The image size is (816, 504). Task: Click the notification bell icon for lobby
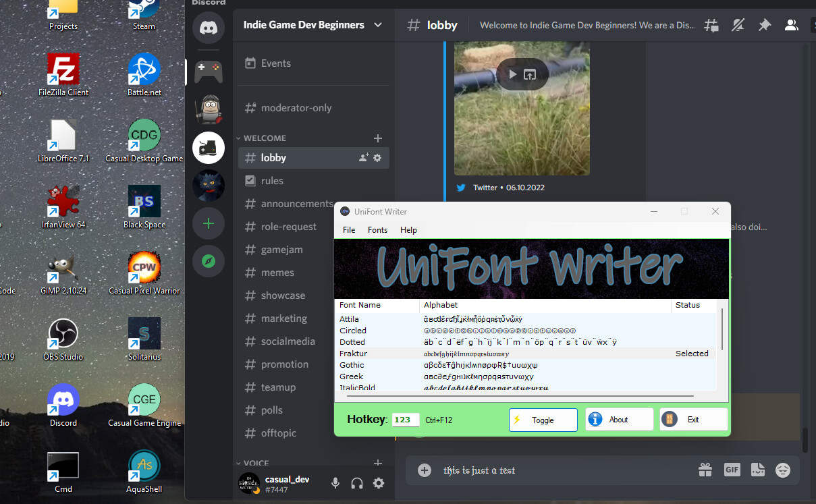(x=738, y=25)
